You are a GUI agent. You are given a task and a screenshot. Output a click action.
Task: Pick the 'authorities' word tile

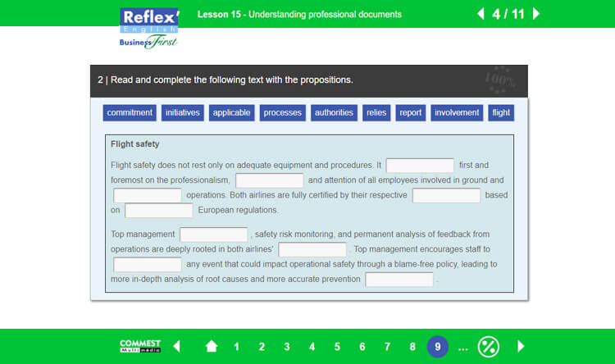[x=334, y=112]
